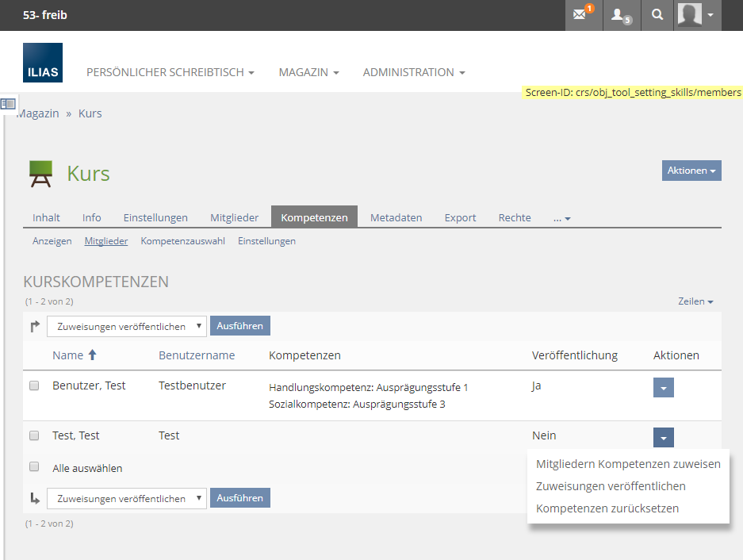The height and width of the screenshot is (560, 743).
Task: Check the box for Test, Test
Action: (34, 435)
